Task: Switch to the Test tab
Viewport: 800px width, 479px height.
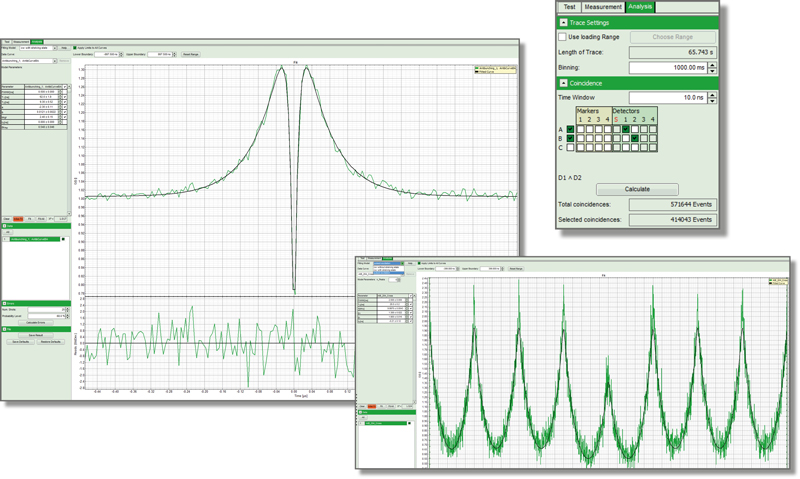Action: [569, 7]
